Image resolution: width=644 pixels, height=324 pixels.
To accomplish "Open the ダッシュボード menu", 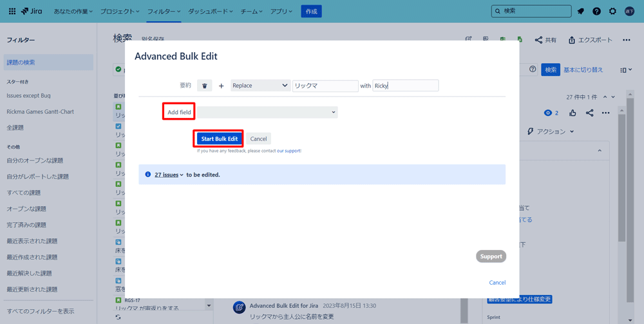I will (x=211, y=12).
